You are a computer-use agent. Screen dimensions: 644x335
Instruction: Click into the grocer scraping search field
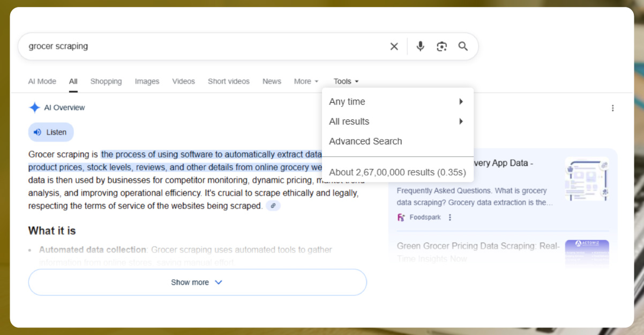coord(204,47)
